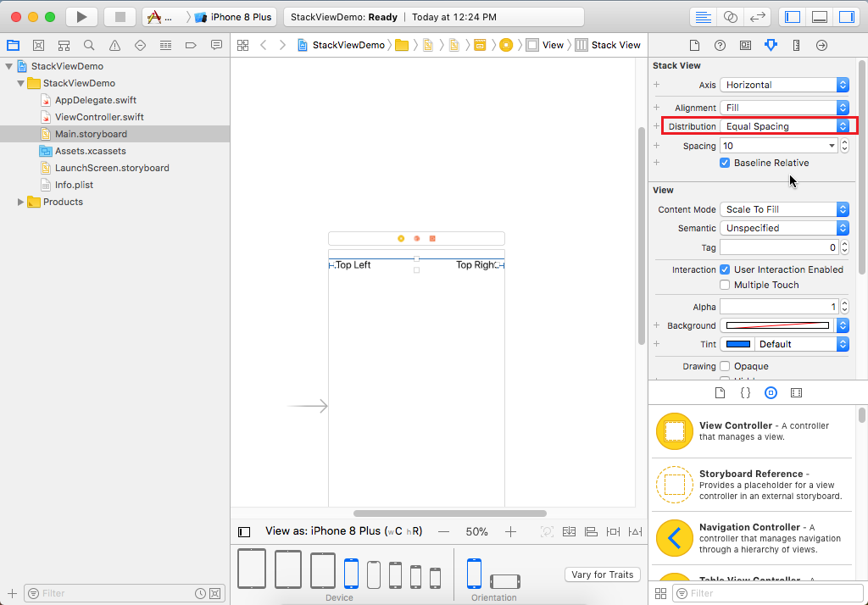Image resolution: width=868 pixels, height=605 pixels.
Task: Show the standard editor
Action: click(703, 17)
